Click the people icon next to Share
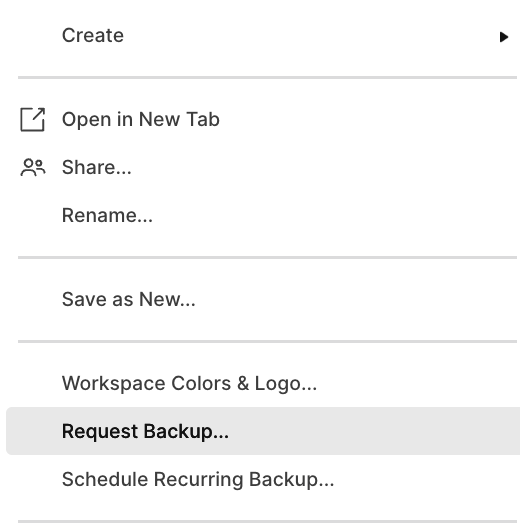The width and height of the screenshot is (520, 528). [33, 167]
